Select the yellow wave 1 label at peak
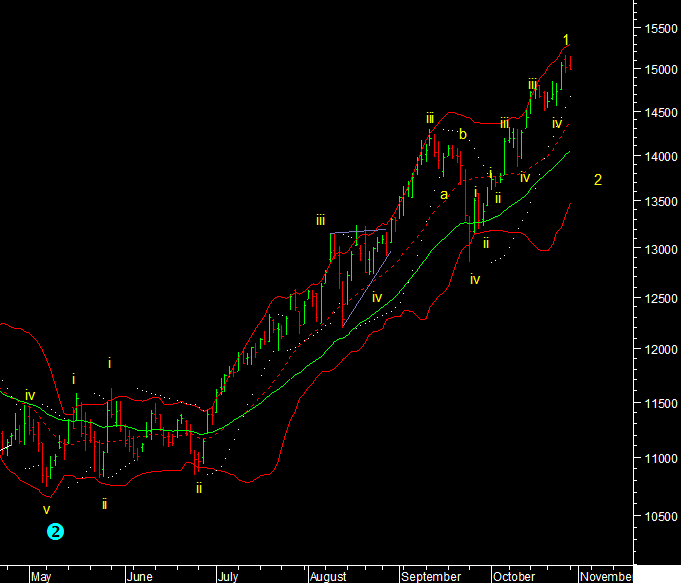Image resolution: width=681 pixels, height=583 pixels. pyautogui.click(x=565, y=40)
